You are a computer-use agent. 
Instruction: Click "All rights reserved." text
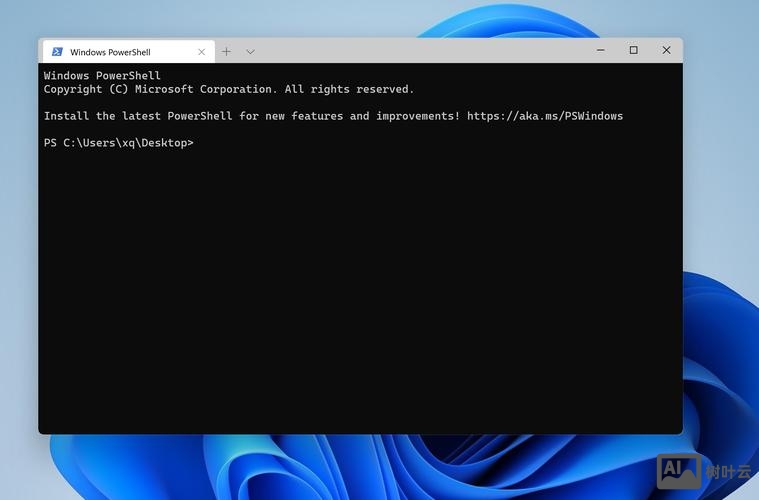349,89
